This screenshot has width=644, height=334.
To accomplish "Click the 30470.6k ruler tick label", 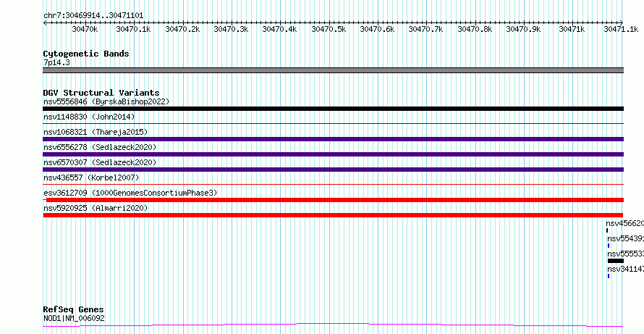I will (x=377, y=29).
